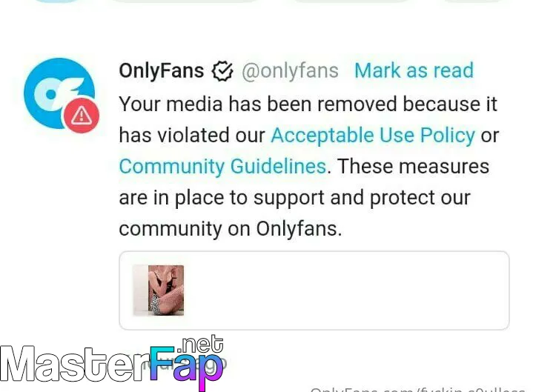The image size is (533, 392).
Task: Click the @onlyfans handle
Action: (x=290, y=70)
